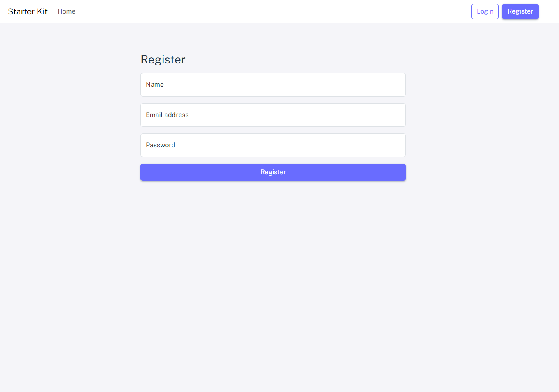Navigate to Home from the top bar
The width and height of the screenshot is (559, 392).
tap(66, 11)
